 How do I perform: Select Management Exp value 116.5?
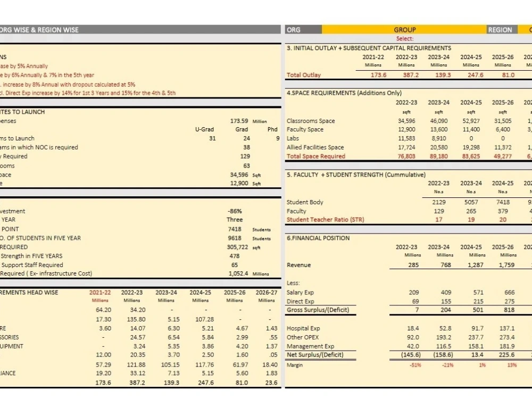444,346
